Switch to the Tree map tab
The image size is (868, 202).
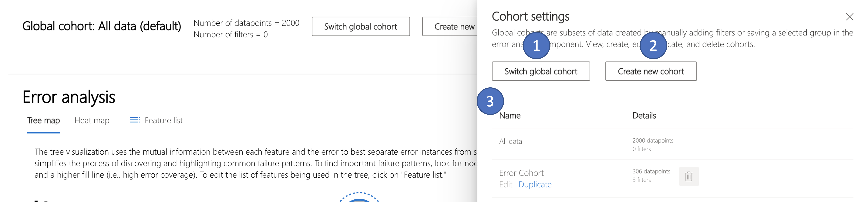[43, 120]
